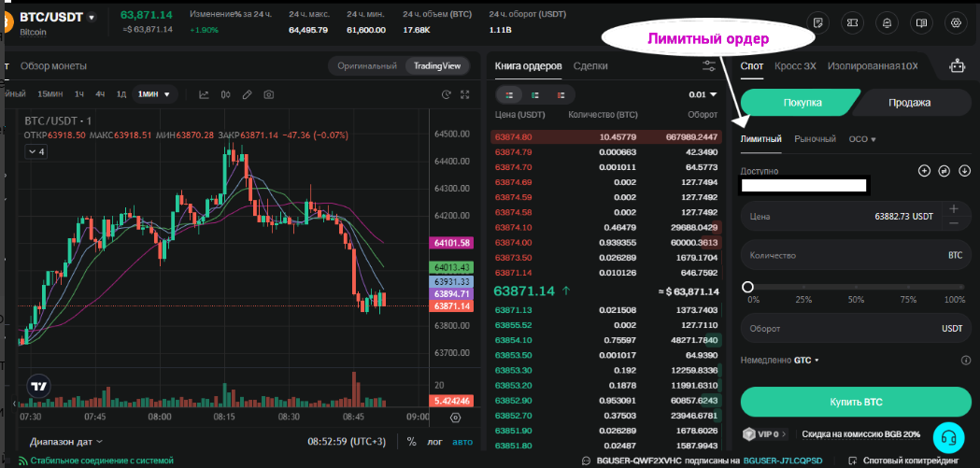980x468 pixels.
Task: Open the GTC time-in-force dropdown
Action: click(x=806, y=360)
